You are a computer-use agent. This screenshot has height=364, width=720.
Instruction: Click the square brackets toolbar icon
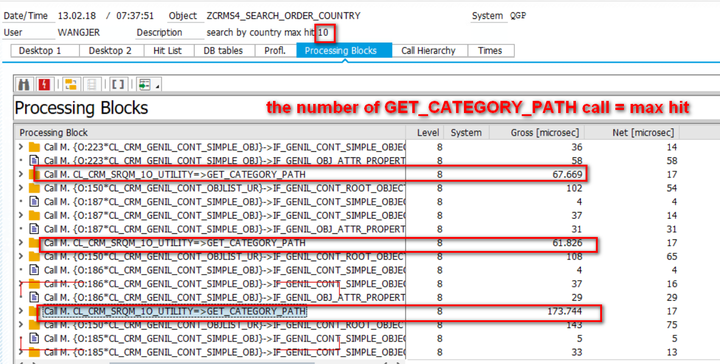pos(118,84)
